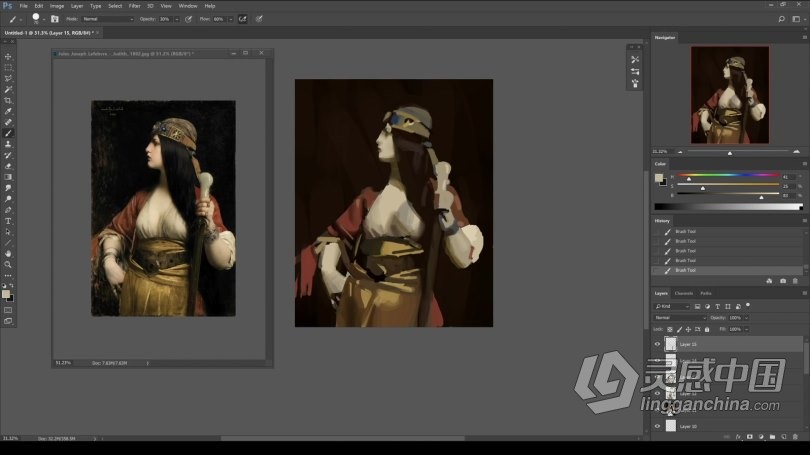Open the layer Opacity dropdown arrow
810x455 pixels.
tap(746, 318)
